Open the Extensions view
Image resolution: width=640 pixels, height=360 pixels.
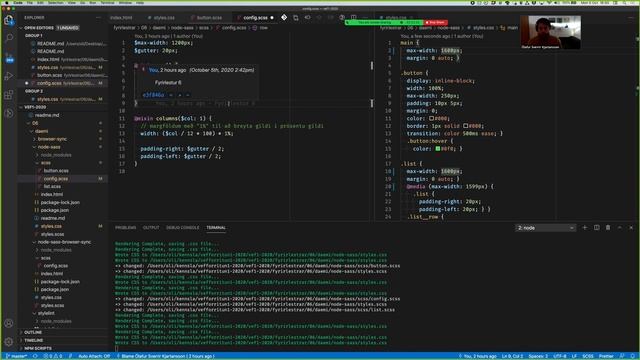coord(9,95)
